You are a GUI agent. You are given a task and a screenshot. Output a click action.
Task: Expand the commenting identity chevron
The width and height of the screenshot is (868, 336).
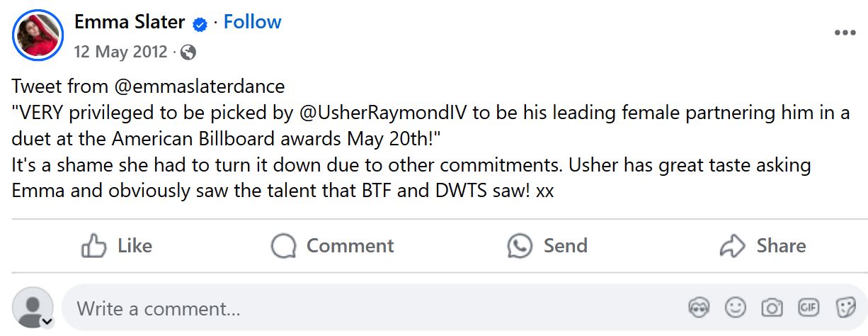point(47,322)
